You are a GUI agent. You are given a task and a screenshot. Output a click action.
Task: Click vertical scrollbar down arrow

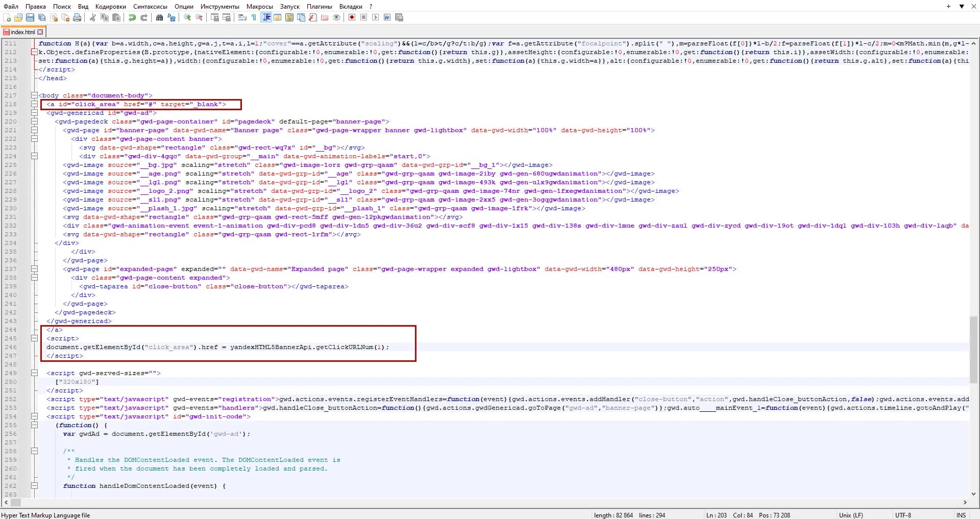tap(973, 494)
